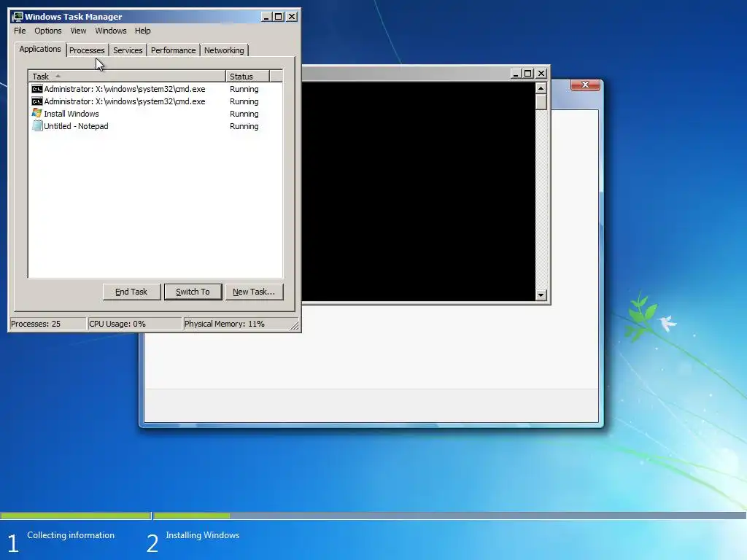The height and width of the screenshot is (560, 747).
Task: Switch to the Performance tab
Action: tap(173, 50)
